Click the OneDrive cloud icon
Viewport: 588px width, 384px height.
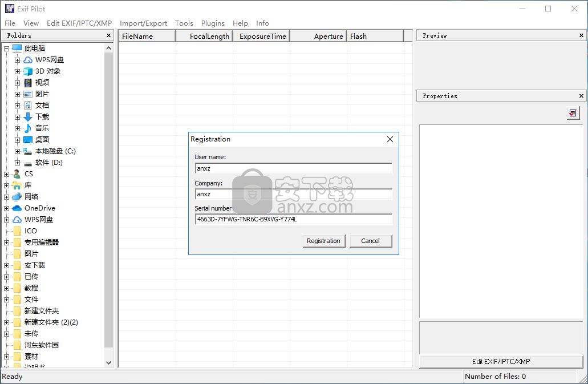(x=17, y=208)
